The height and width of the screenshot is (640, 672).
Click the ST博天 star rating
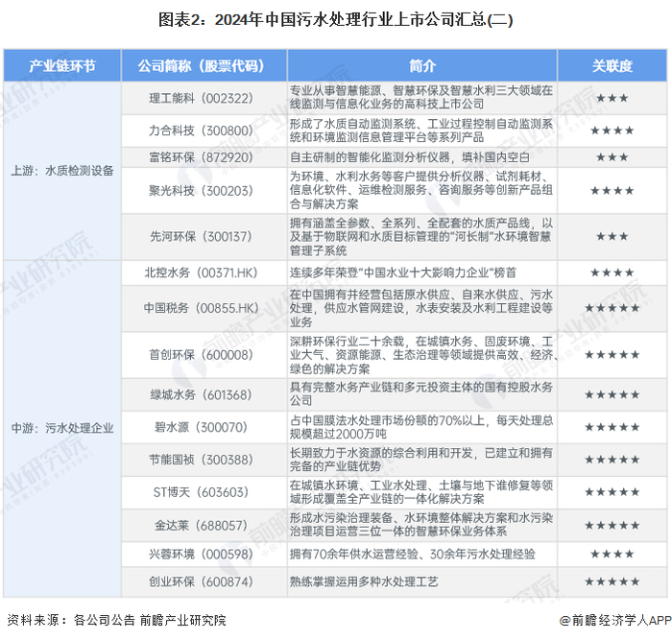(612, 492)
